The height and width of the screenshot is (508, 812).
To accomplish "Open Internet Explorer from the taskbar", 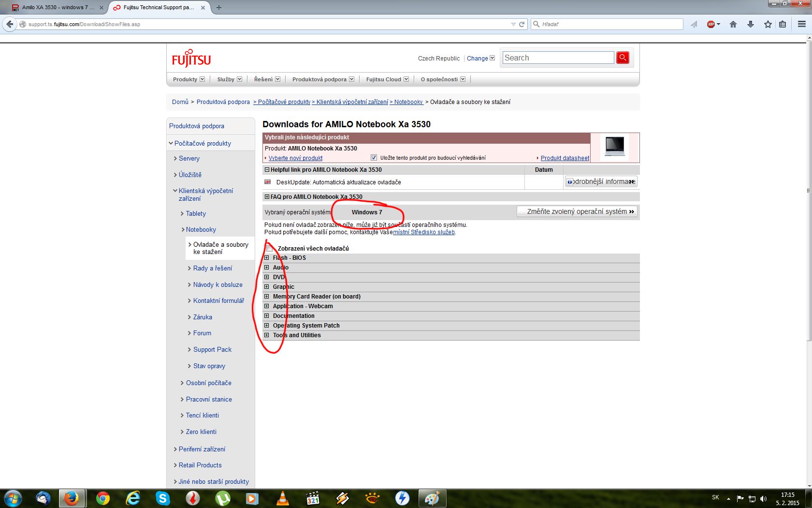I will [132, 498].
